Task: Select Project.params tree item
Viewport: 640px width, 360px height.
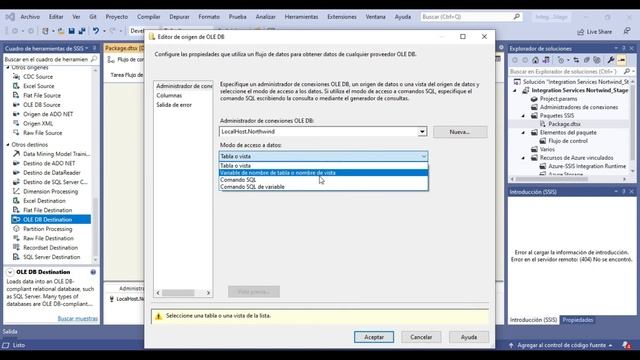Action: point(558,99)
